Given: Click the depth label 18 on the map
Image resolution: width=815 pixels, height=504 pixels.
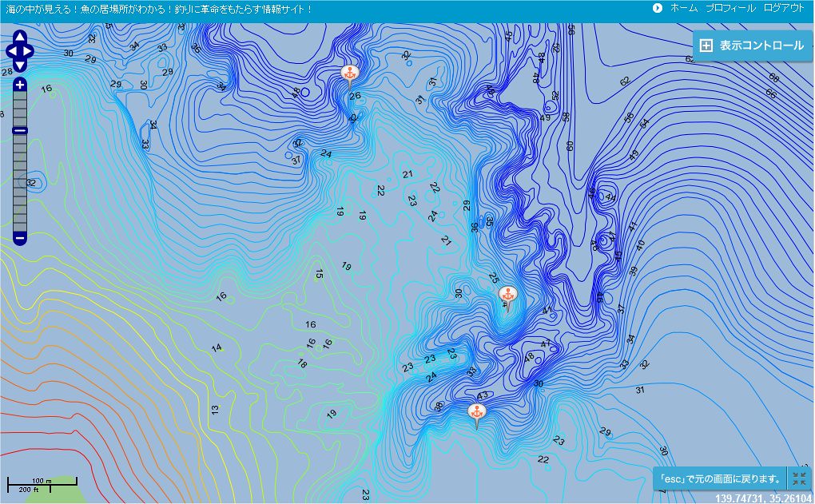Looking at the screenshot, I should [x=302, y=363].
